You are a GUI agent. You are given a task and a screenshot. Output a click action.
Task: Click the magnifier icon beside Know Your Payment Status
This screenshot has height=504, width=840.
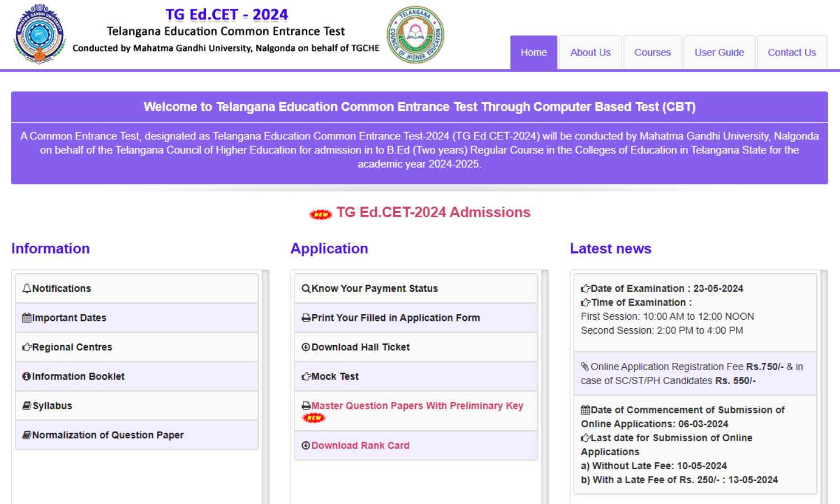point(306,288)
